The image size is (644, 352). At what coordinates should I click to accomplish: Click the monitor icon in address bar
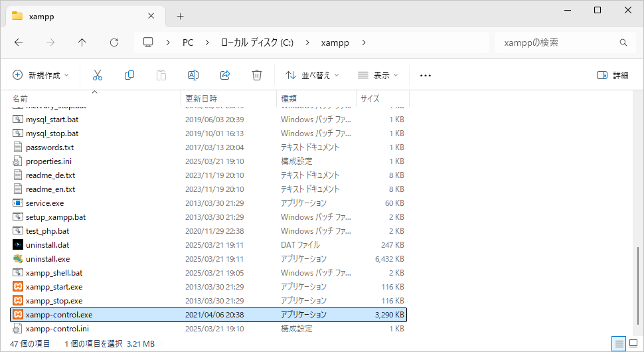[148, 43]
